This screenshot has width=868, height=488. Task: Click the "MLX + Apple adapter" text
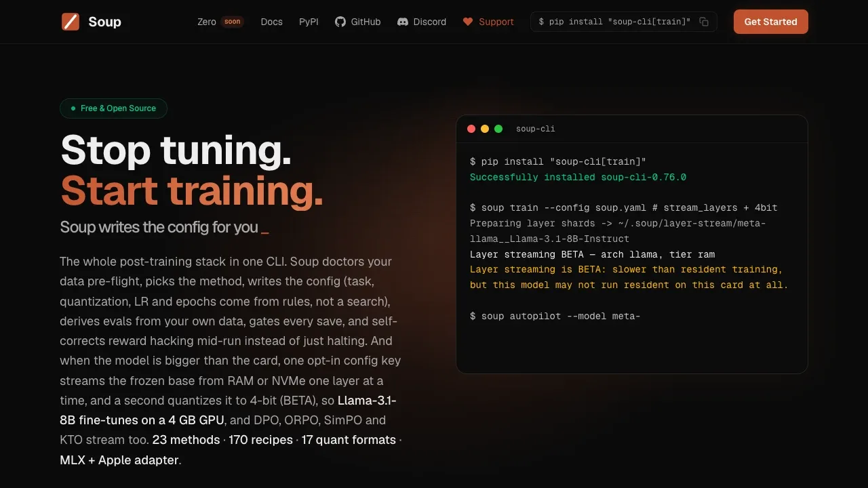(119, 460)
